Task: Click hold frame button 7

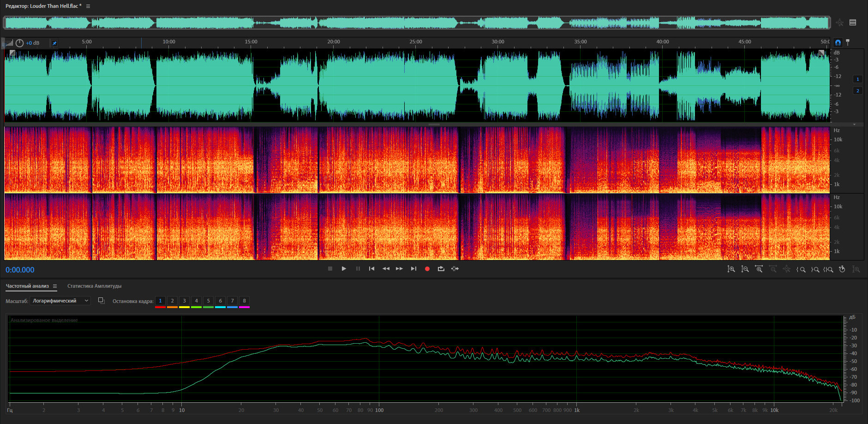Action: 232,301
